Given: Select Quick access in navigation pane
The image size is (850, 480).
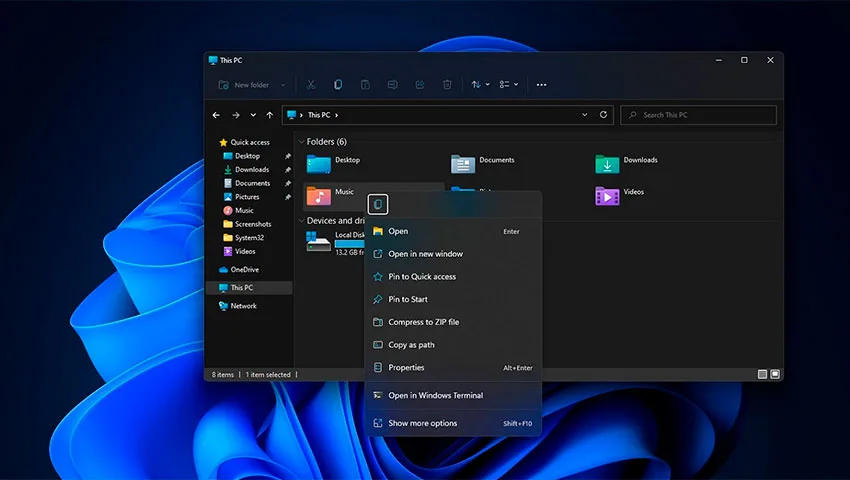Looking at the screenshot, I should [x=244, y=142].
